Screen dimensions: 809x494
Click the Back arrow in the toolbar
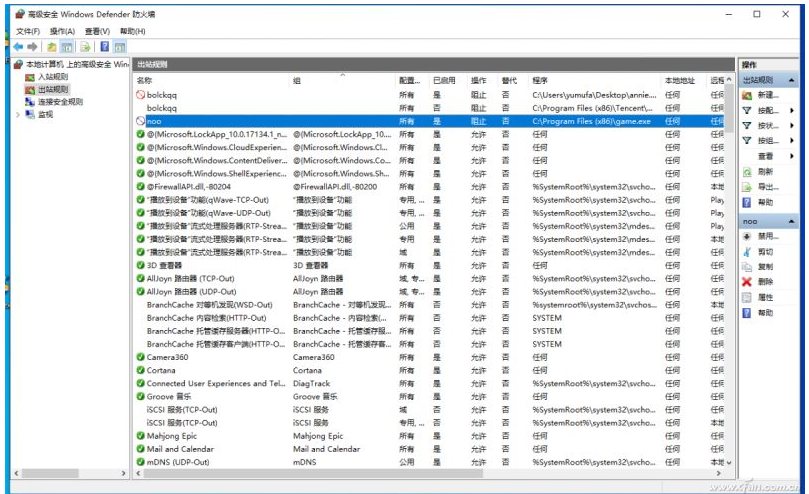(19, 47)
